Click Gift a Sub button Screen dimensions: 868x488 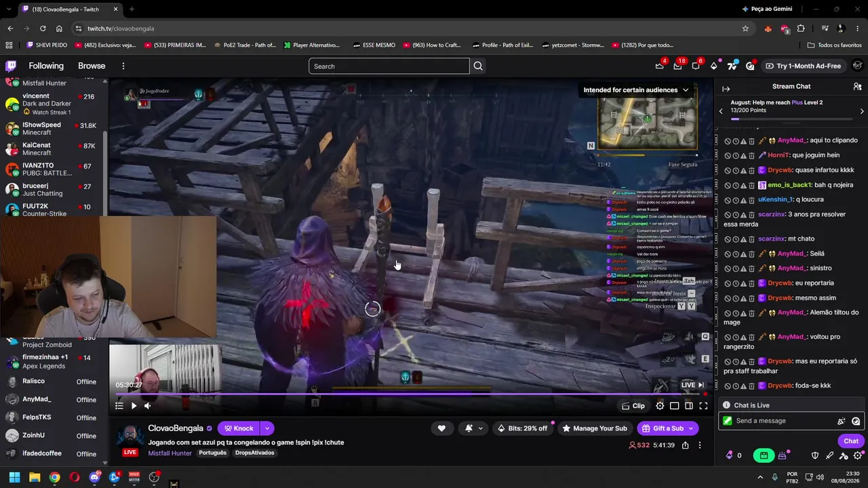(x=668, y=428)
